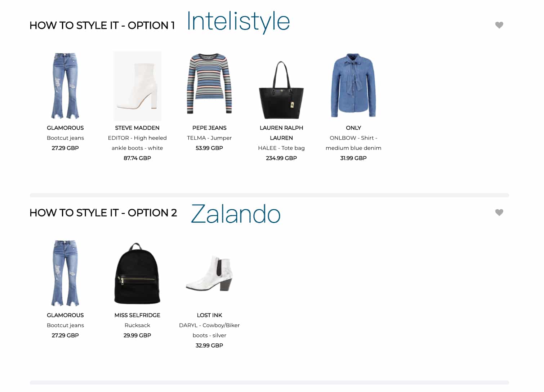Click the STEVE MADDEN brand name
This screenshot has width=544, height=392.
(x=137, y=128)
